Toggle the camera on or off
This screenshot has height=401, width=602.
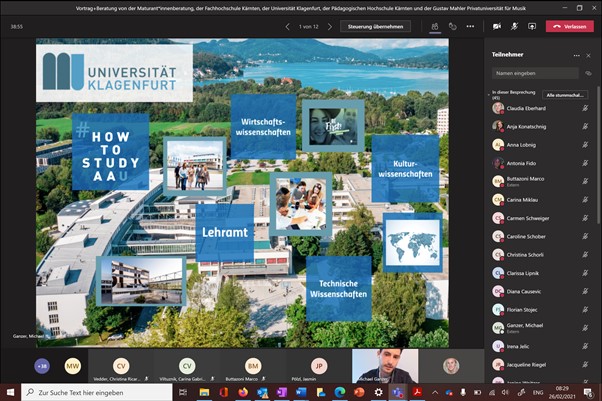pyautogui.click(x=497, y=27)
